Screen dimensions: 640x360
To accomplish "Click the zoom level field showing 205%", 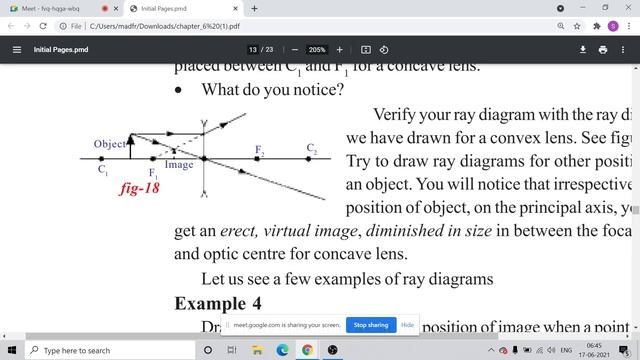I will 317,50.
